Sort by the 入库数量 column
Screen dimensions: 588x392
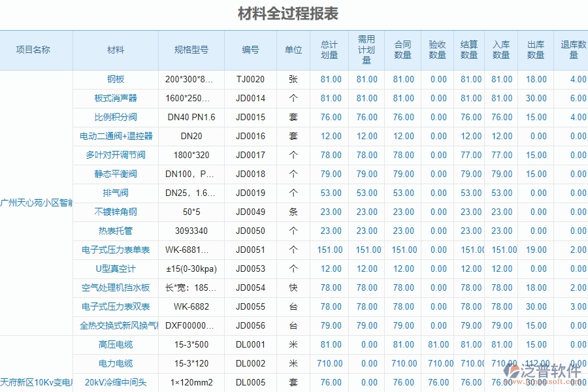502,50
